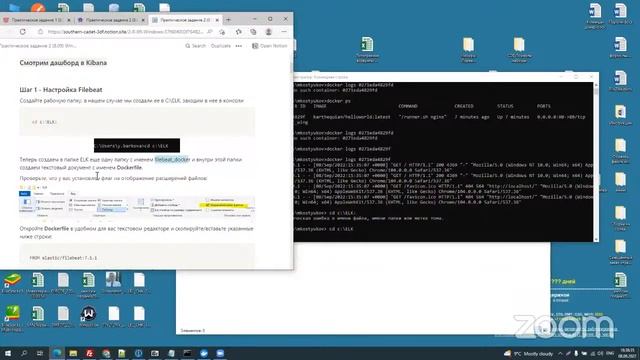Open File Explorer from the taskbar
Image resolution: width=640 pixels, height=360 pixels.
73,353
